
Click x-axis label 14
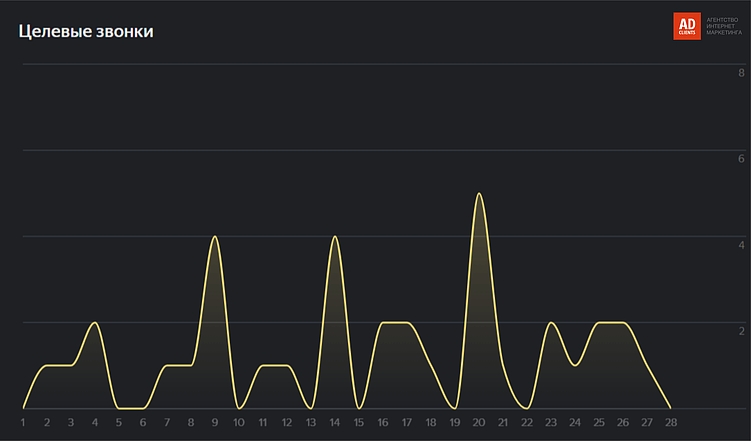334,423
